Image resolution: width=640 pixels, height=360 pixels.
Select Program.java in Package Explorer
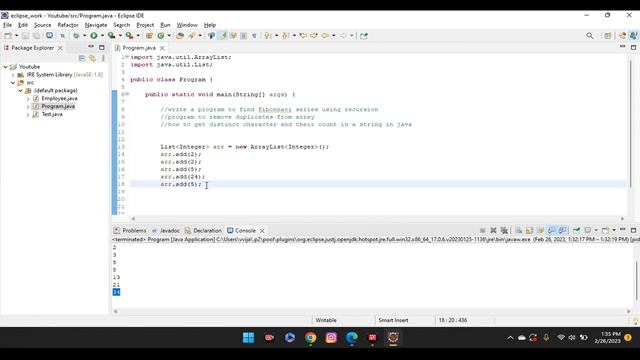point(58,106)
